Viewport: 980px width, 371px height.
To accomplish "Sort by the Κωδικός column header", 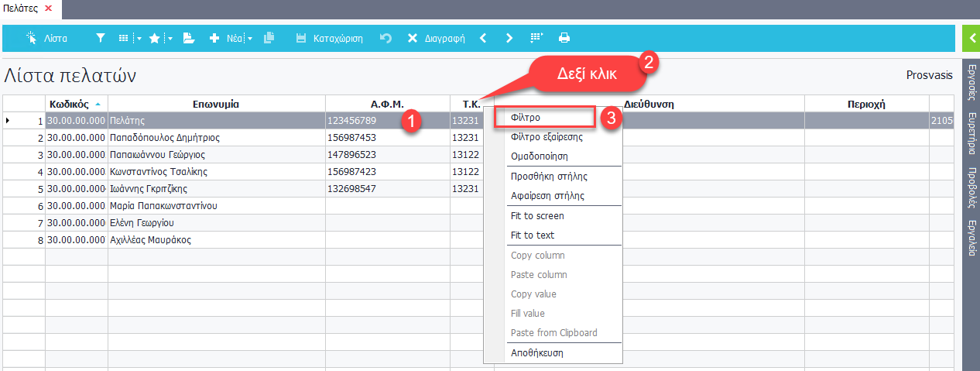I will [75, 104].
